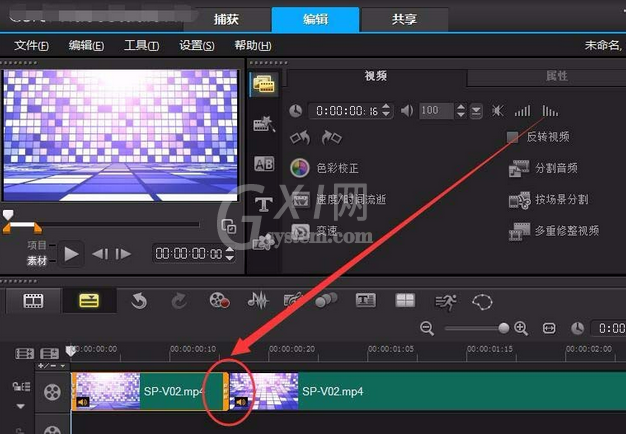
Task: Open the volume slider dropdown arrow
Action: pos(476,111)
